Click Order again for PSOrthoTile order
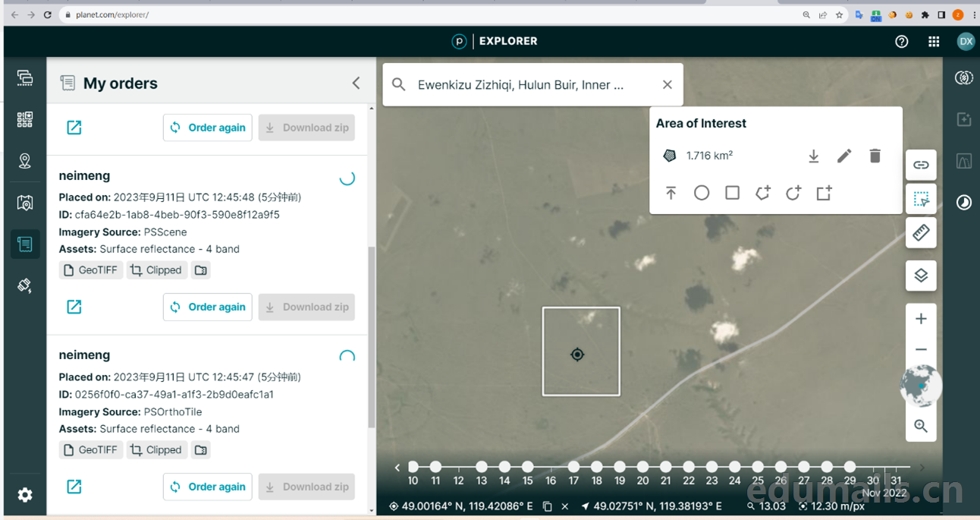The width and height of the screenshot is (980, 520). point(208,487)
